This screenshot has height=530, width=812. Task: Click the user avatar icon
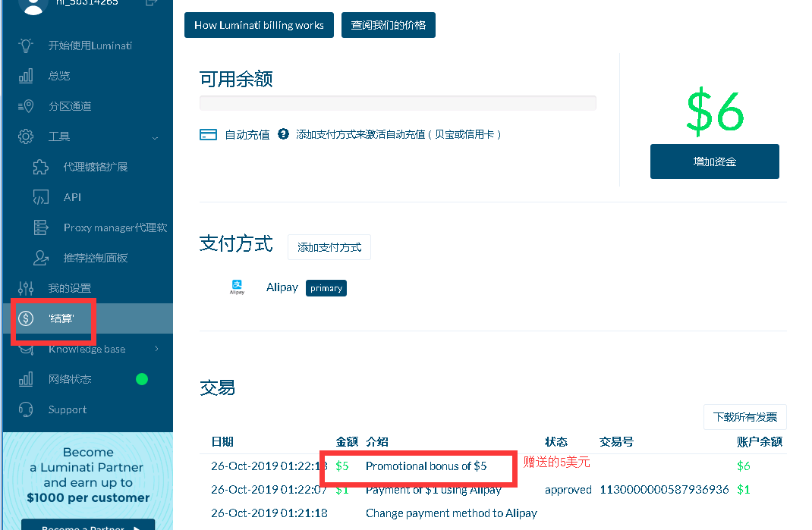(x=33, y=5)
